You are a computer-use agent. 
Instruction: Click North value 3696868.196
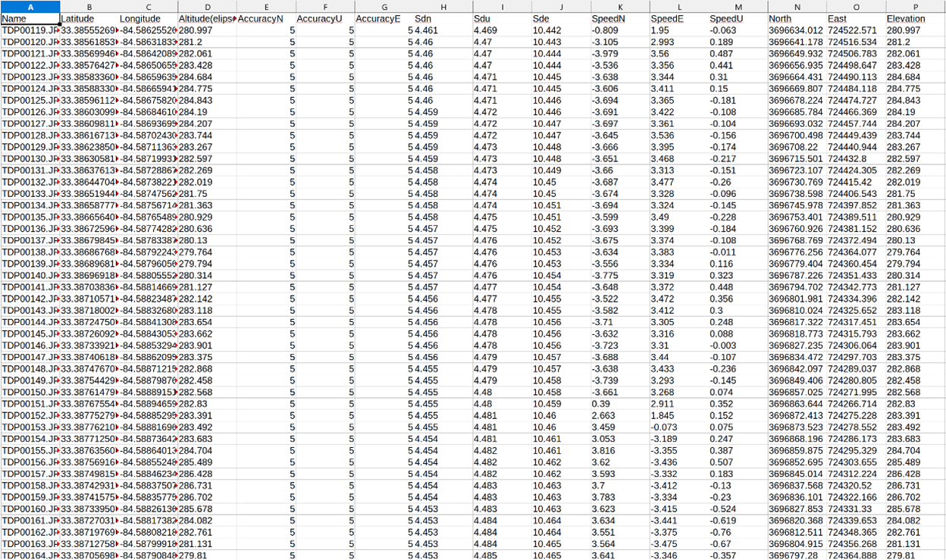[795, 439]
